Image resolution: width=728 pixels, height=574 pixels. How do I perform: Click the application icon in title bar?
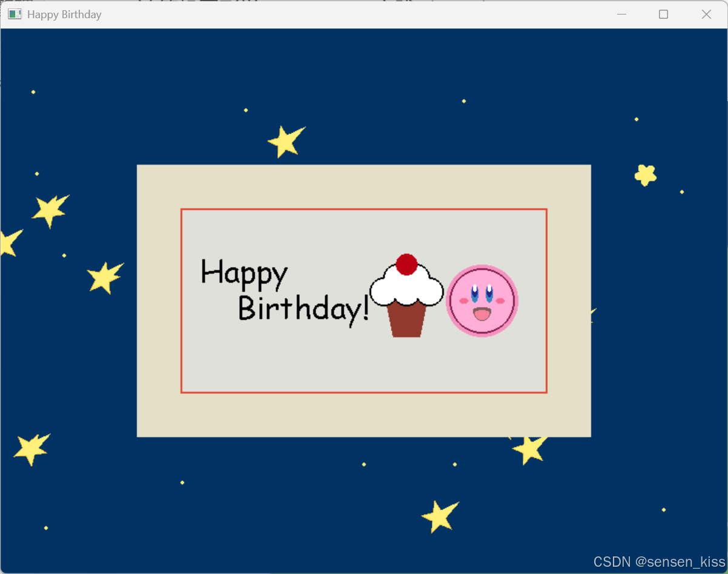[x=15, y=14]
